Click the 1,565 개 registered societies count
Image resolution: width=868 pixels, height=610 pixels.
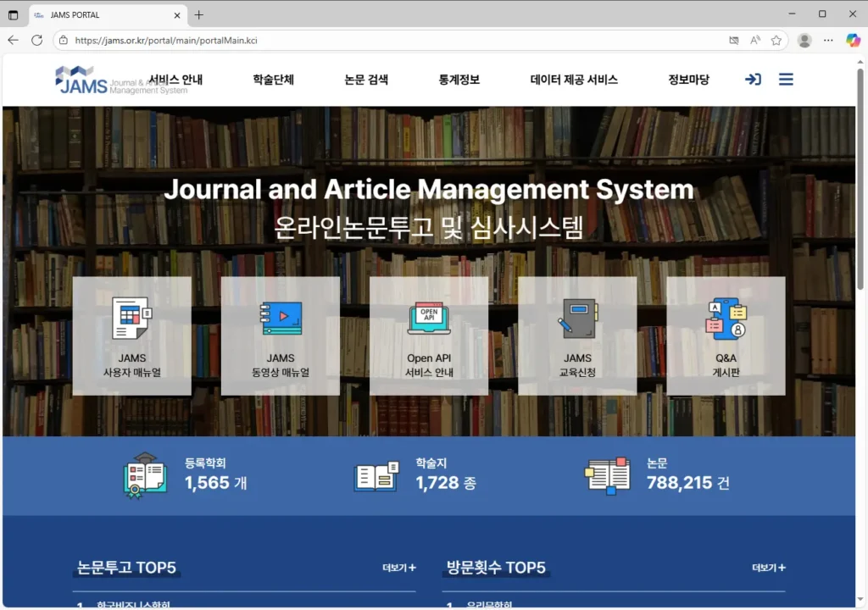click(216, 483)
